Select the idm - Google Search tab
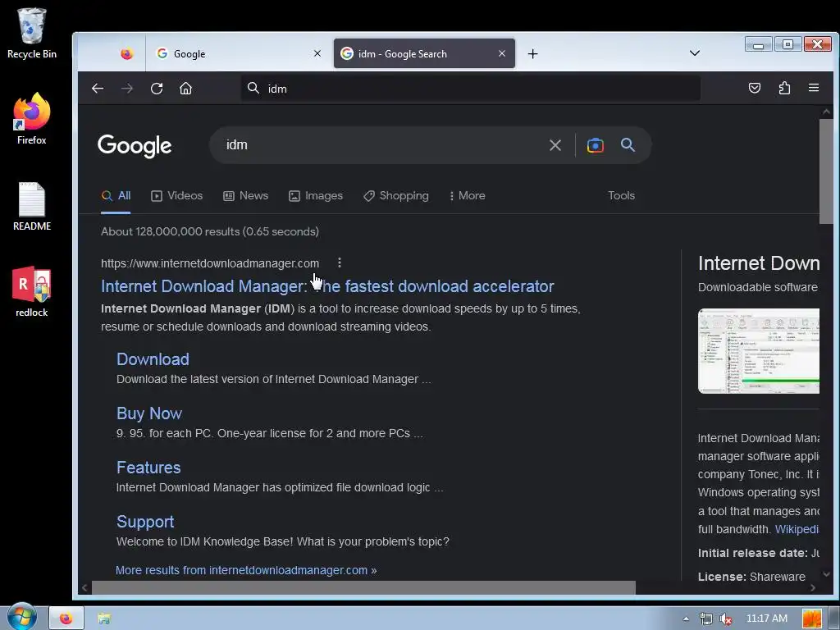The height and width of the screenshot is (630, 840). point(424,53)
